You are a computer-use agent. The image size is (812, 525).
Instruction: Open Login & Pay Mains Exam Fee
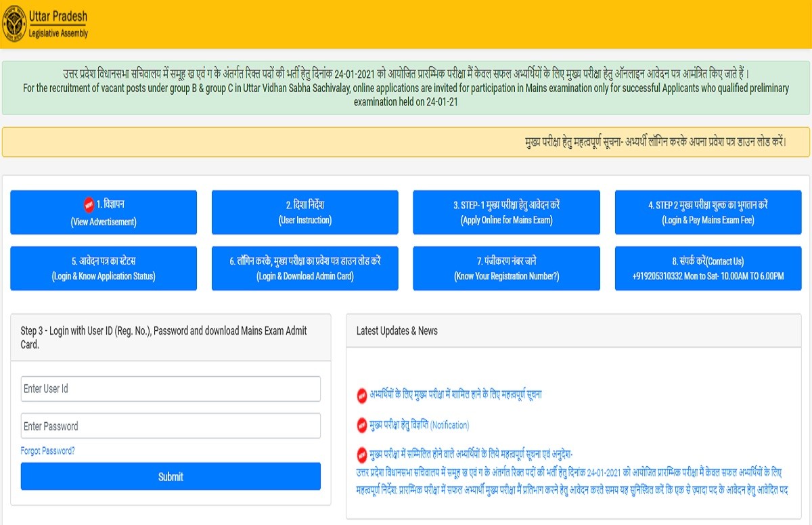point(708,212)
